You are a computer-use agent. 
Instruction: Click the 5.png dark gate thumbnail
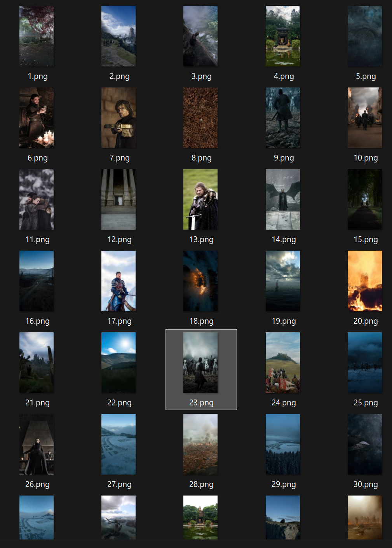point(365,36)
